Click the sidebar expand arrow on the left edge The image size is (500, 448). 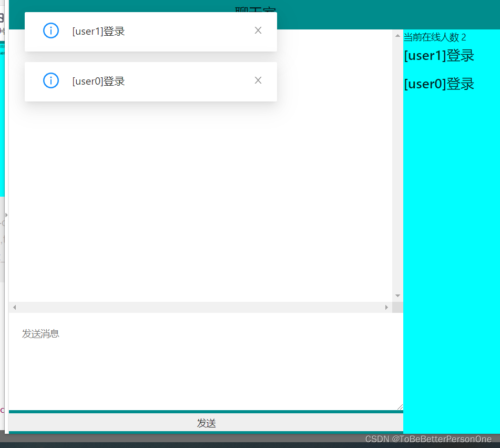point(6,215)
